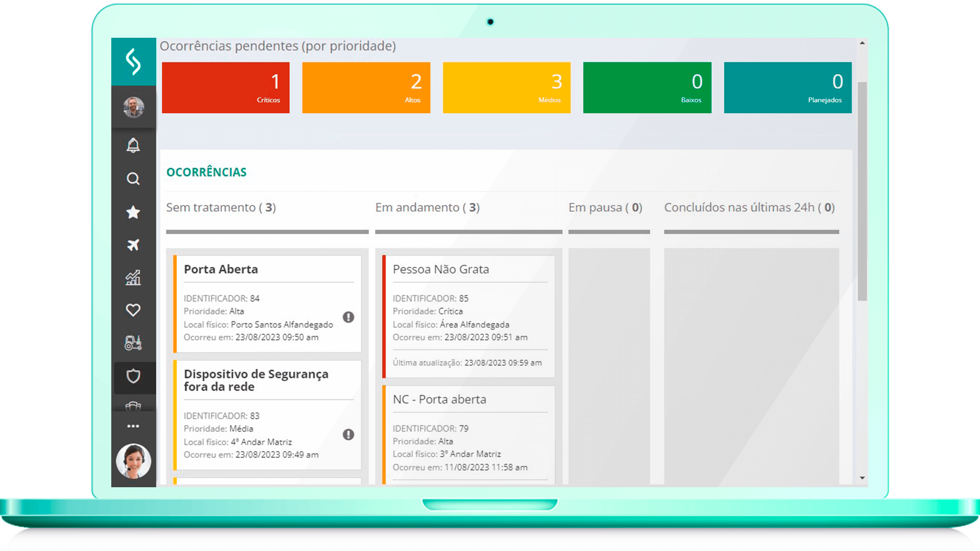
Task: Click the app logo in the sidebar
Action: [x=133, y=62]
